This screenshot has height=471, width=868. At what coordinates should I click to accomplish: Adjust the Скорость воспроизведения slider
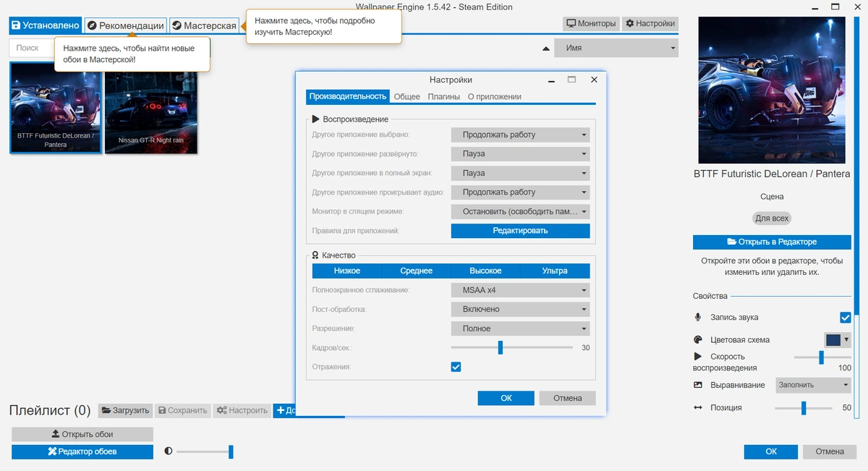(822, 357)
